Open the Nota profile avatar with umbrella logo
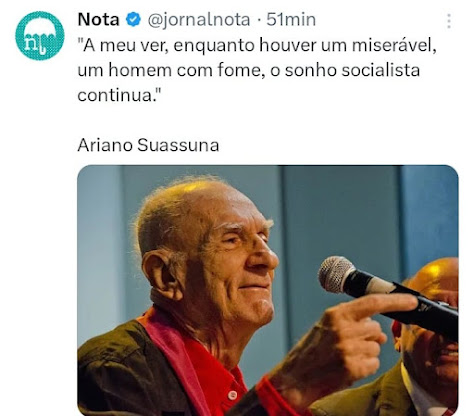This screenshot has height=416, width=474. (x=40, y=36)
